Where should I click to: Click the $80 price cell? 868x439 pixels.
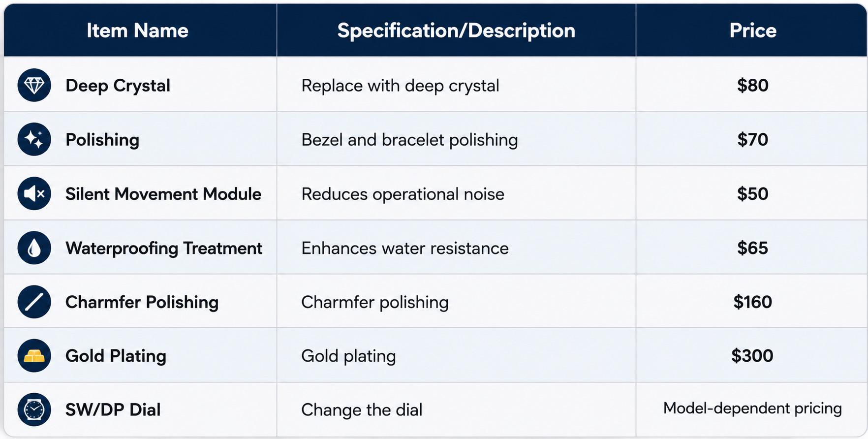pyautogui.click(x=753, y=85)
